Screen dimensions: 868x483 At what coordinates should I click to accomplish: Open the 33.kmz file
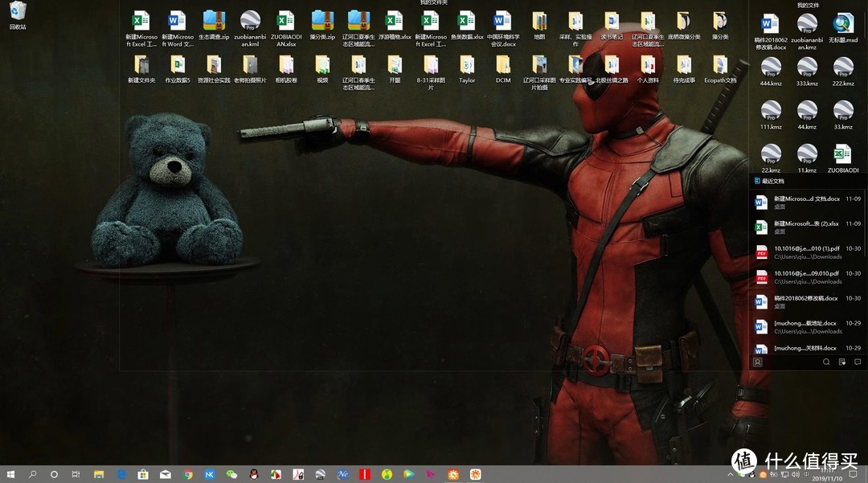point(843,115)
